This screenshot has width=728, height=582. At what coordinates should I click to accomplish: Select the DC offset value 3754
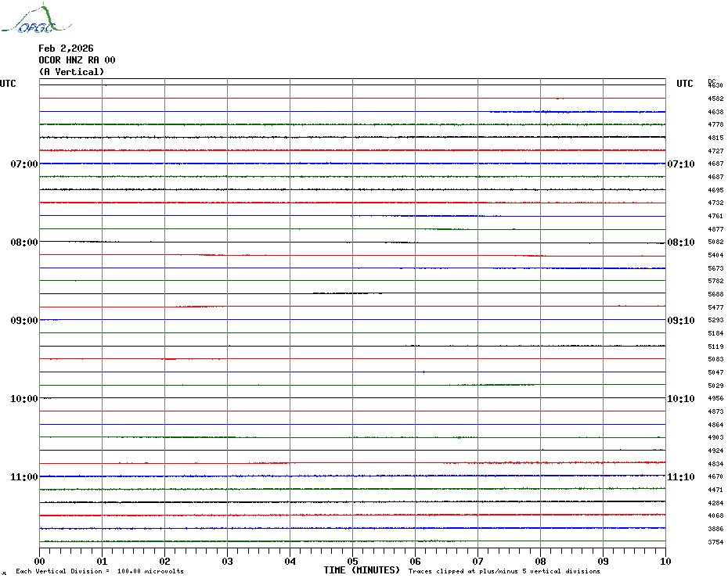715,542
